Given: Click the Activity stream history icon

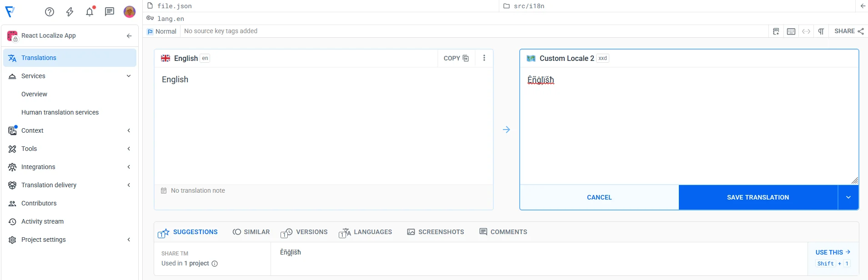Looking at the screenshot, I should point(12,221).
